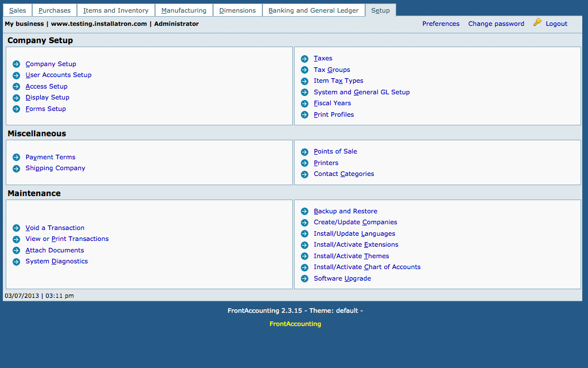Go to the Items and Inventory tab
588x368 pixels.
(115, 10)
